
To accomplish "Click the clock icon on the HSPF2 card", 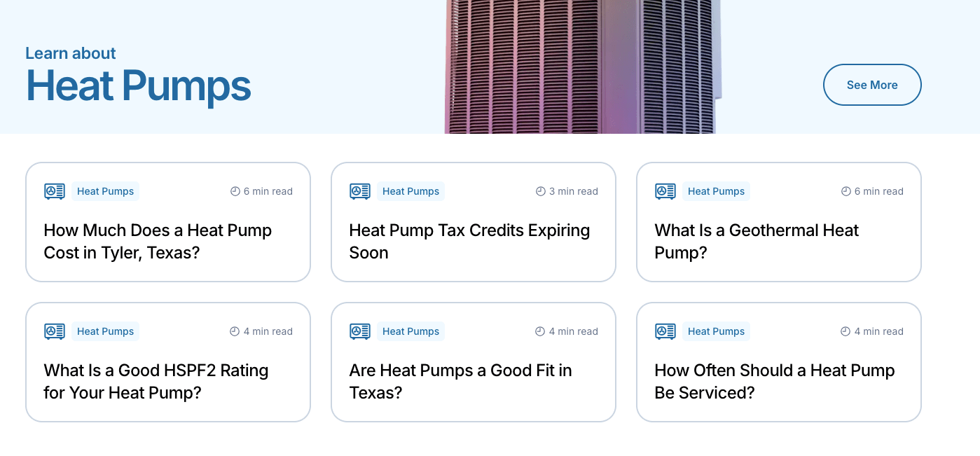I will click(234, 331).
